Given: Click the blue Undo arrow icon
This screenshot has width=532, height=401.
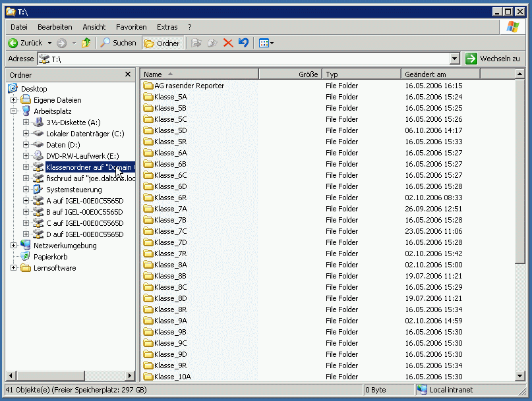Looking at the screenshot, I should pos(243,43).
